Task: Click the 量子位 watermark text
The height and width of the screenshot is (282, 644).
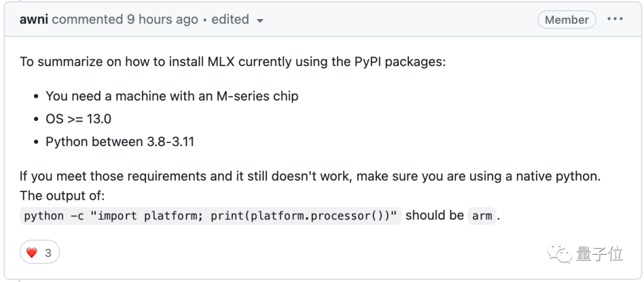Action: [x=599, y=255]
